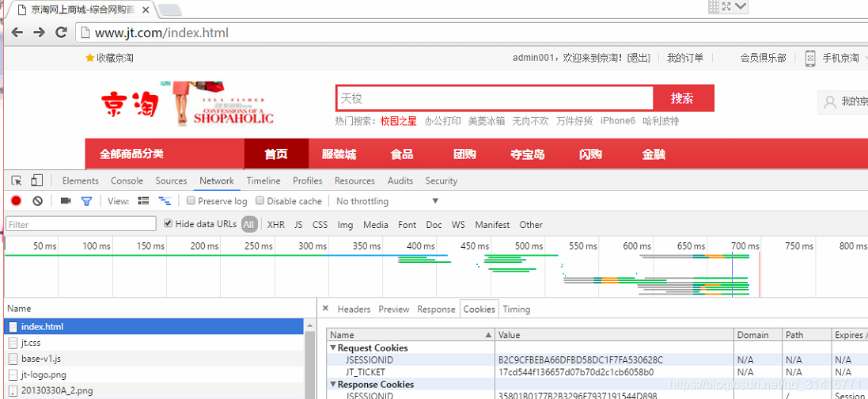Show the Headers tab of request
The height and width of the screenshot is (399, 868).
tap(354, 310)
